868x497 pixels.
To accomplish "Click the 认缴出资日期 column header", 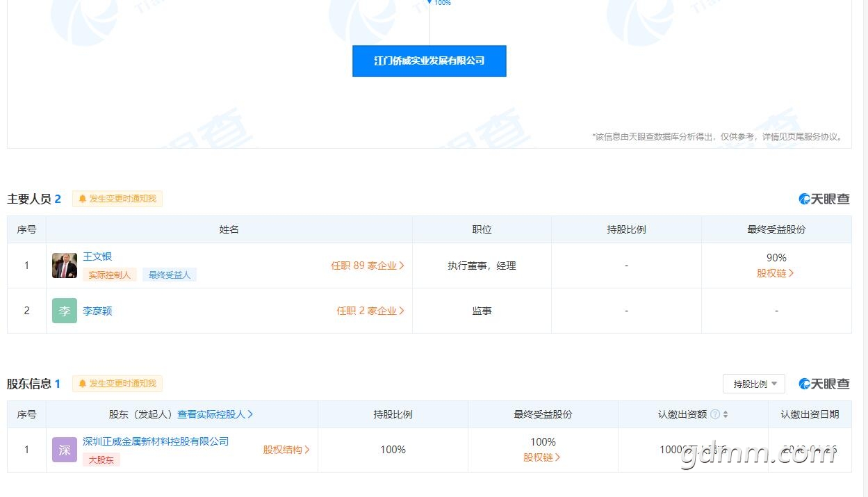I will pos(810,414).
